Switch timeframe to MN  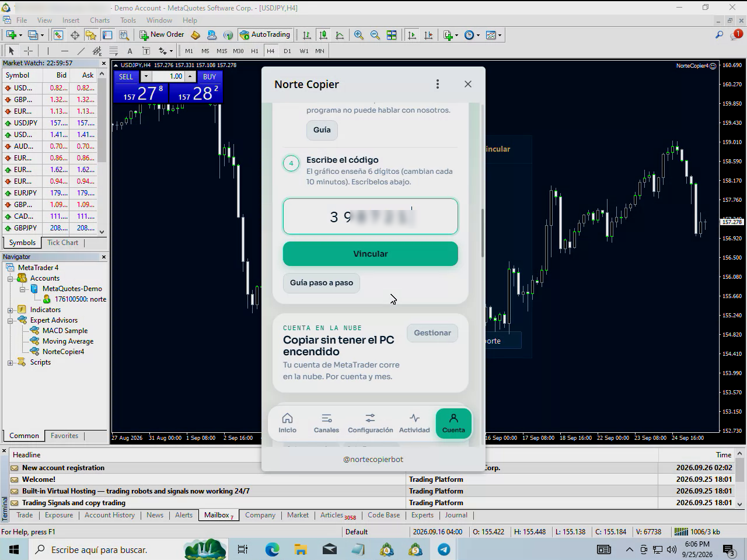pos(320,51)
